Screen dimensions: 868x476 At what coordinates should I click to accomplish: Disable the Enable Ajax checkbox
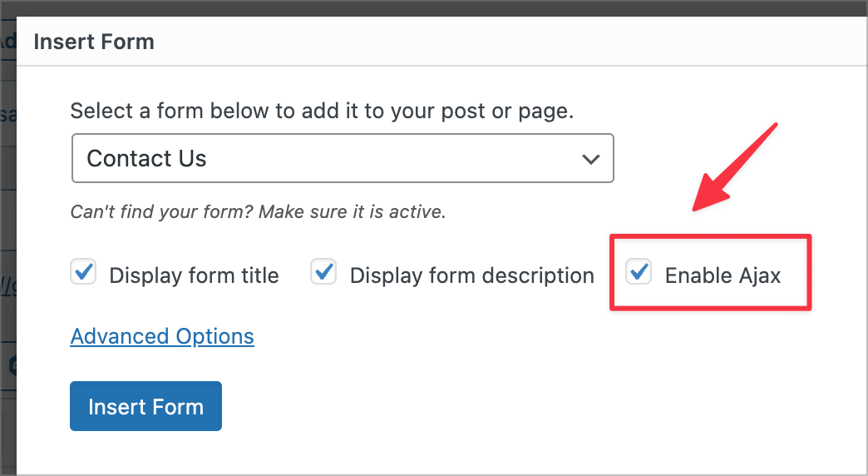(x=639, y=273)
